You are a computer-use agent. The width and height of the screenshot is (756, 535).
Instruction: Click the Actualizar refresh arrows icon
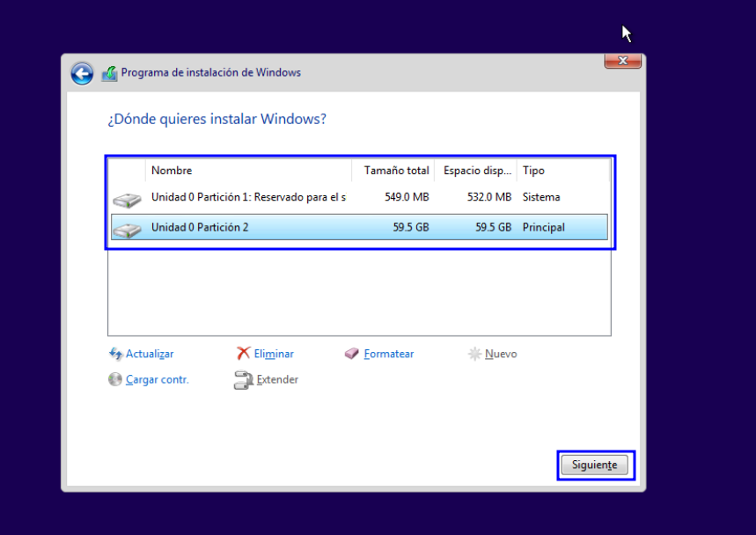pos(115,354)
